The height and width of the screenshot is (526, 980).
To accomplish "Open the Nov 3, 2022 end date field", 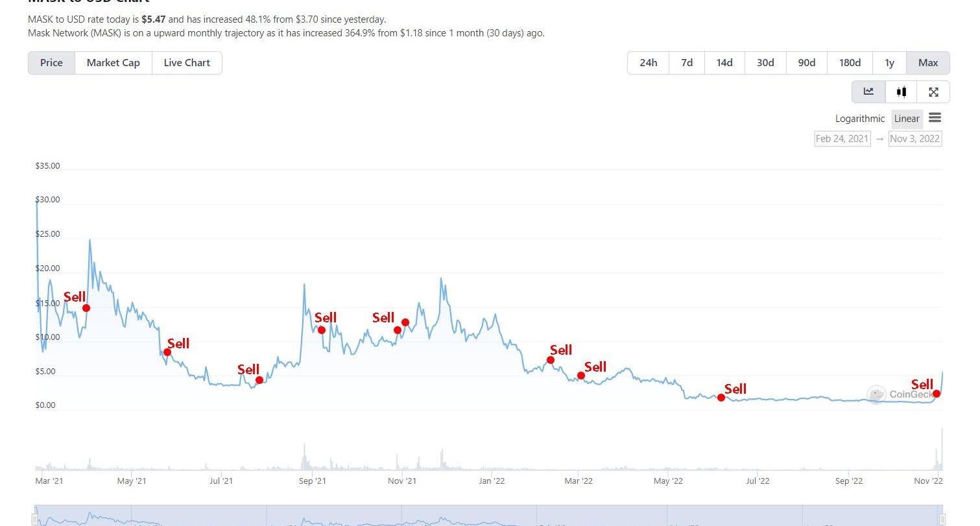I will (x=914, y=138).
